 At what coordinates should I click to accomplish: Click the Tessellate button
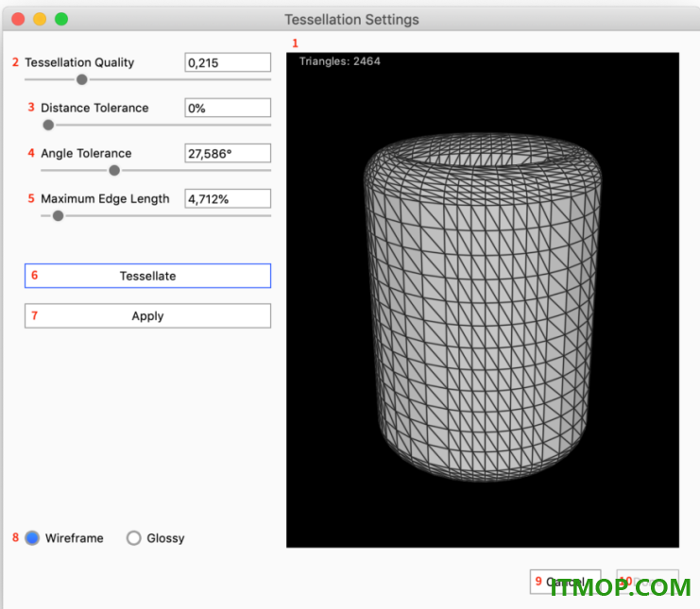pyautogui.click(x=147, y=276)
